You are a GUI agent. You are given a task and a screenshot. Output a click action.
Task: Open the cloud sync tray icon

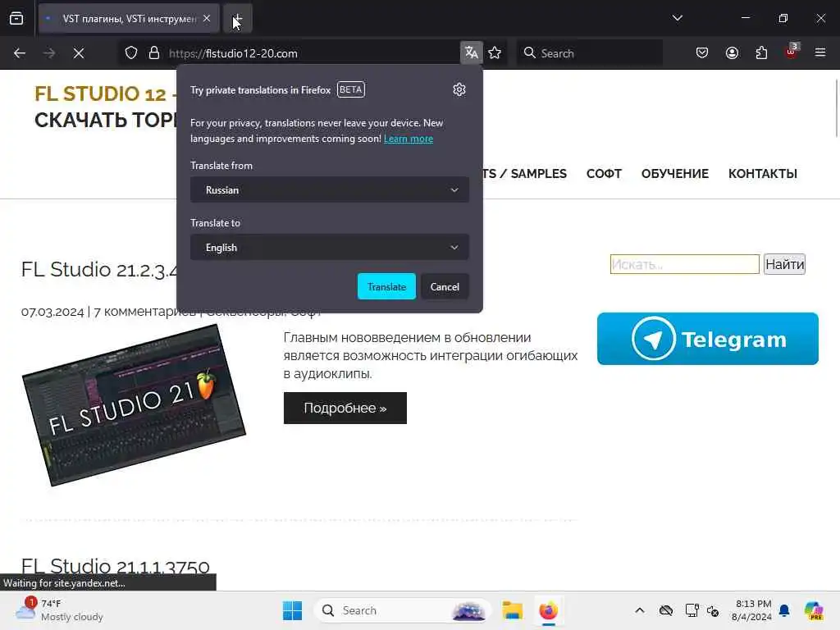click(x=666, y=610)
